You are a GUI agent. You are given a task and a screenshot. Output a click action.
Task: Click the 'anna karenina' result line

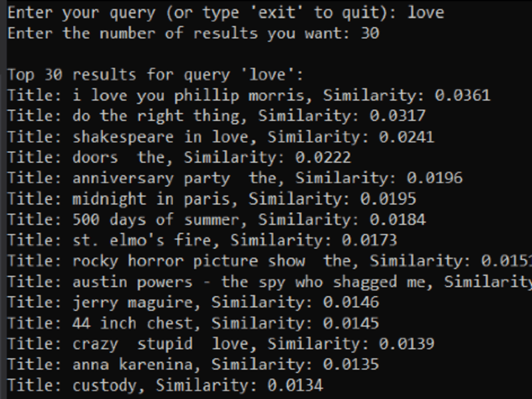click(193, 364)
